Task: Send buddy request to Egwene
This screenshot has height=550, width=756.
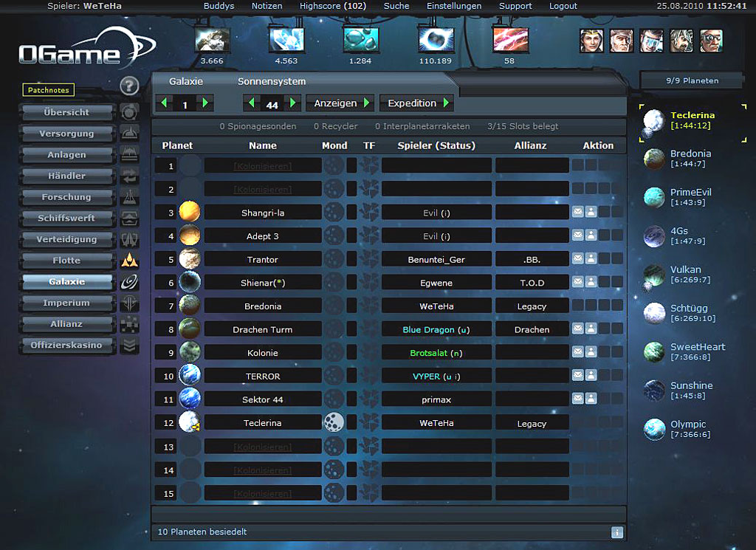Action: point(591,281)
